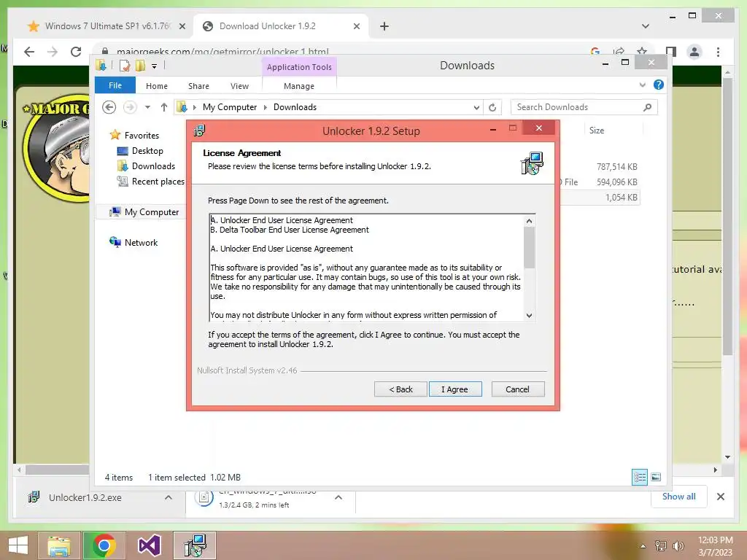This screenshot has height=560, width=747.
Task: Open Explorer help icon
Action: click(659, 85)
